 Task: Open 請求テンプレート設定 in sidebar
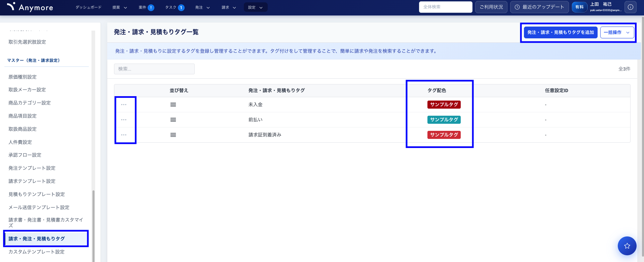coord(32,181)
